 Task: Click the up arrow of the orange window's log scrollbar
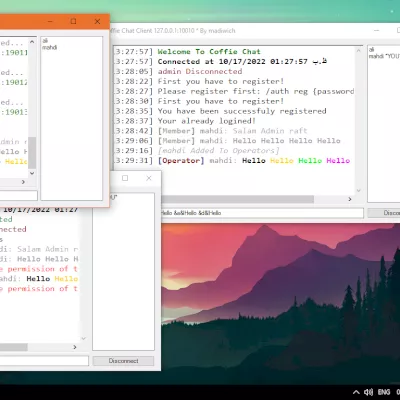(32, 42)
